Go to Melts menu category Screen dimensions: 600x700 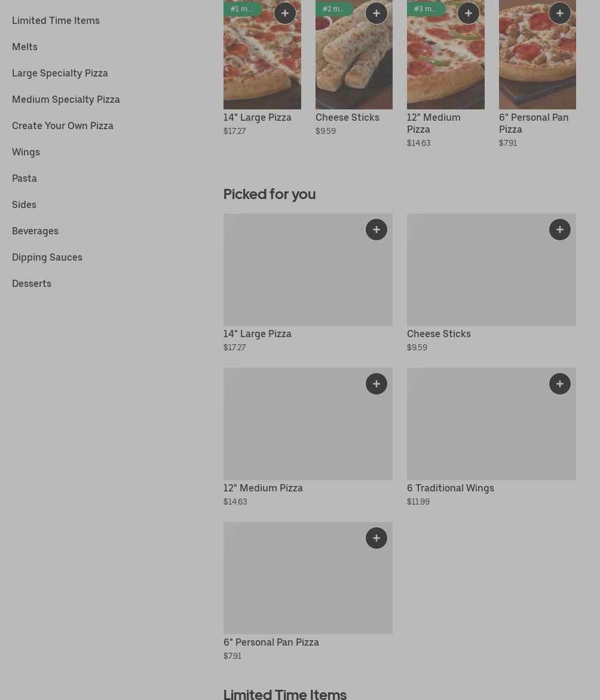[25, 47]
